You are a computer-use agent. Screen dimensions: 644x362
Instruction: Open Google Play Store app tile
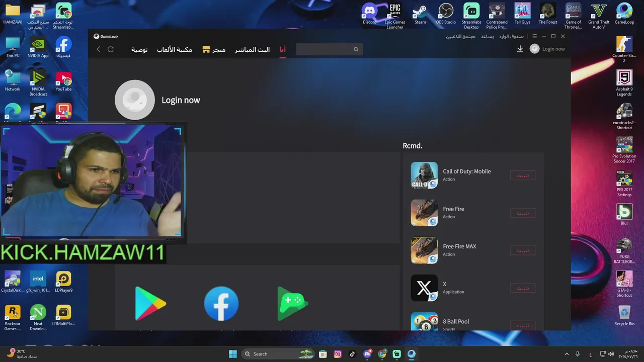coord(150,303)
